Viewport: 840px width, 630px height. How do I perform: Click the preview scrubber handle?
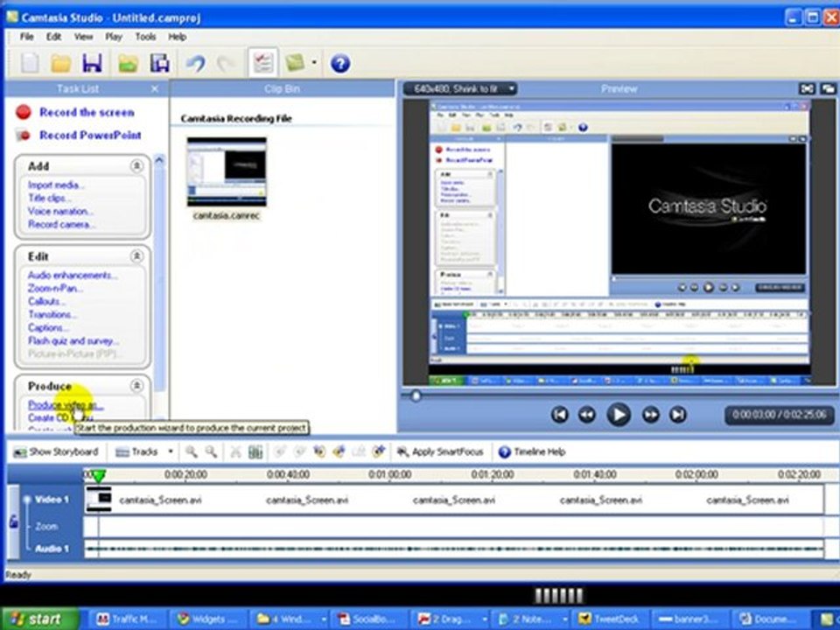pos(415,396)
